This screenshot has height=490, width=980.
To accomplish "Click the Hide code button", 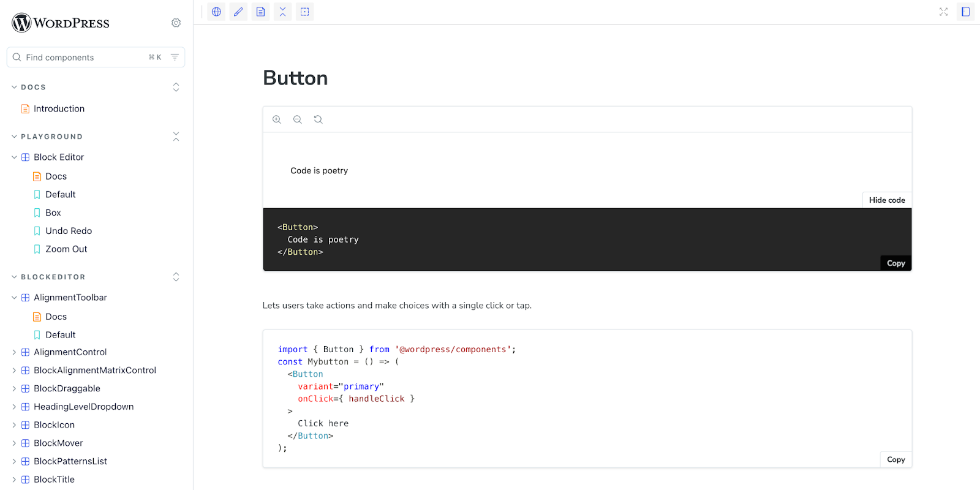I will [887, 200].
